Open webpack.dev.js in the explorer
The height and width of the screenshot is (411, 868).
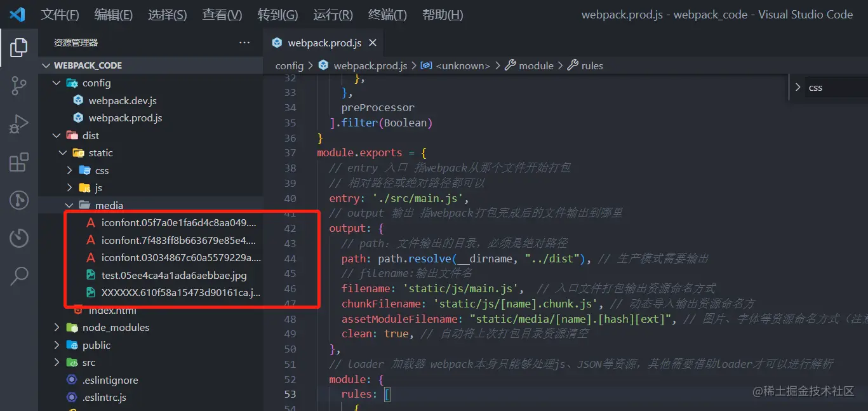point(150,100)
